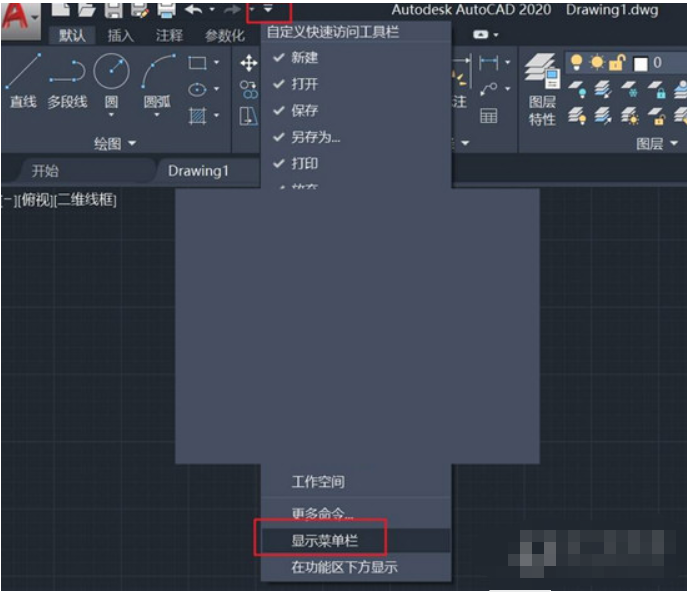
Task: Select the 直线 line tool
Action: pyautogui.click(x=24, y=81)
